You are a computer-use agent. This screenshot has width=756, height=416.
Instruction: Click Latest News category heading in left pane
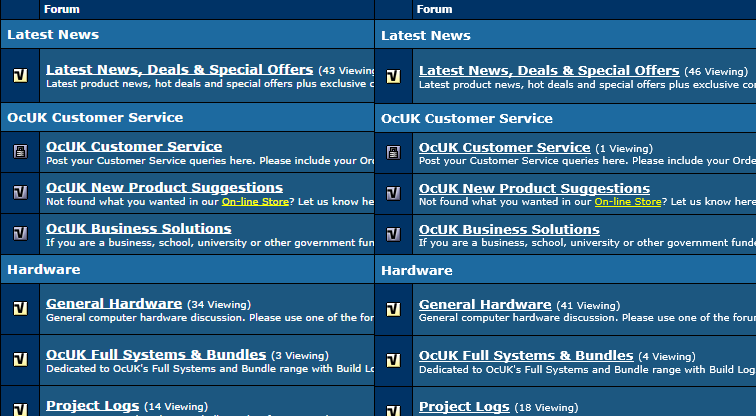53,35
